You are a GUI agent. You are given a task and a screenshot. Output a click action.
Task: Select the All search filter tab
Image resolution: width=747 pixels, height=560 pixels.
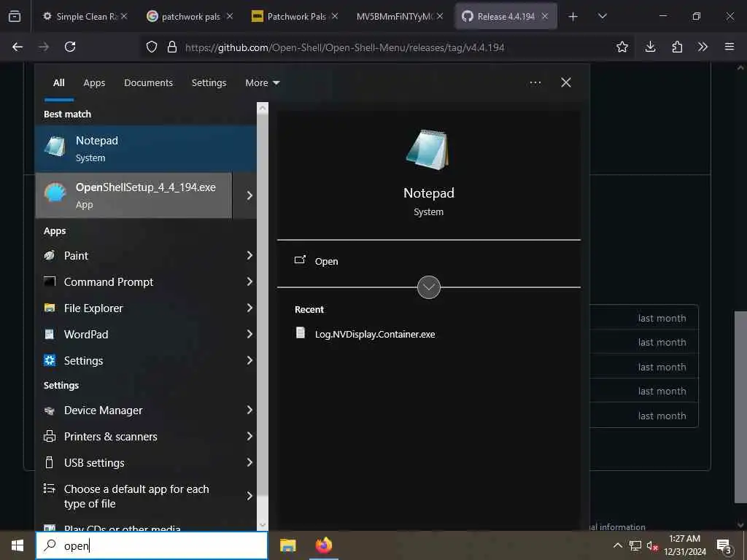tap(58, 83)
